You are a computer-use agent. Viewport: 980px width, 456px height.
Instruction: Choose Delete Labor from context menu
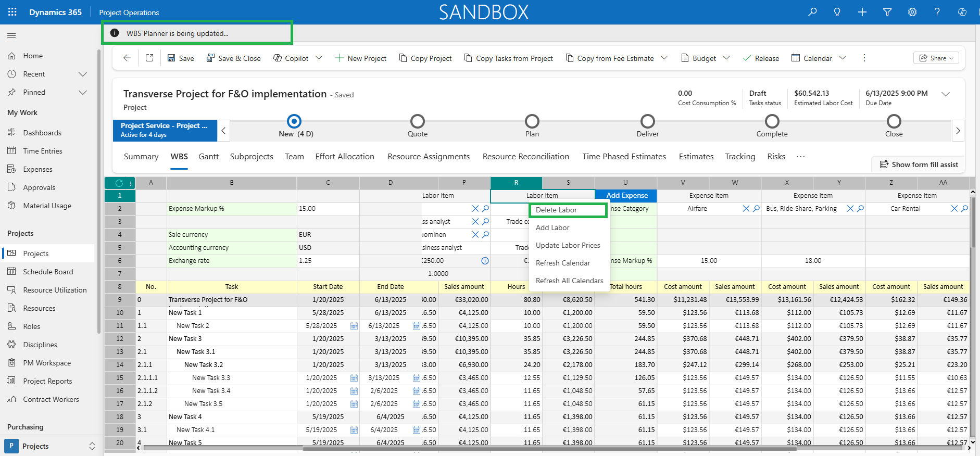pyautogui.click(x=568, y=210)
